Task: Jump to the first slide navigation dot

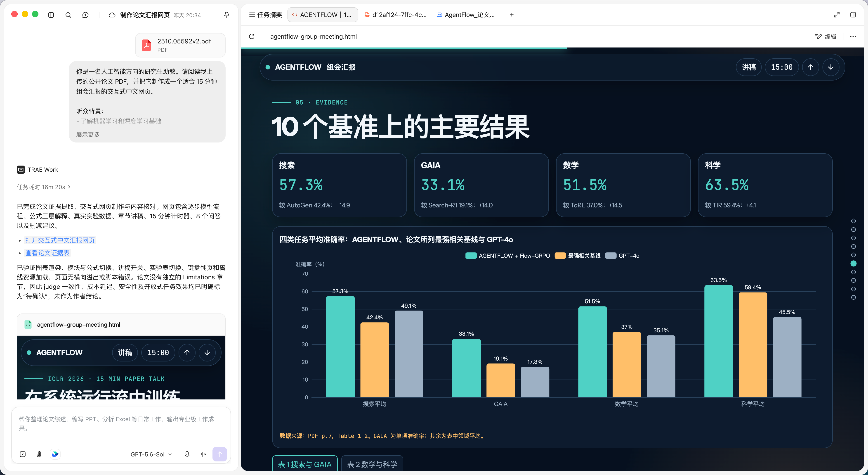Action: click(x=853, y=221)
